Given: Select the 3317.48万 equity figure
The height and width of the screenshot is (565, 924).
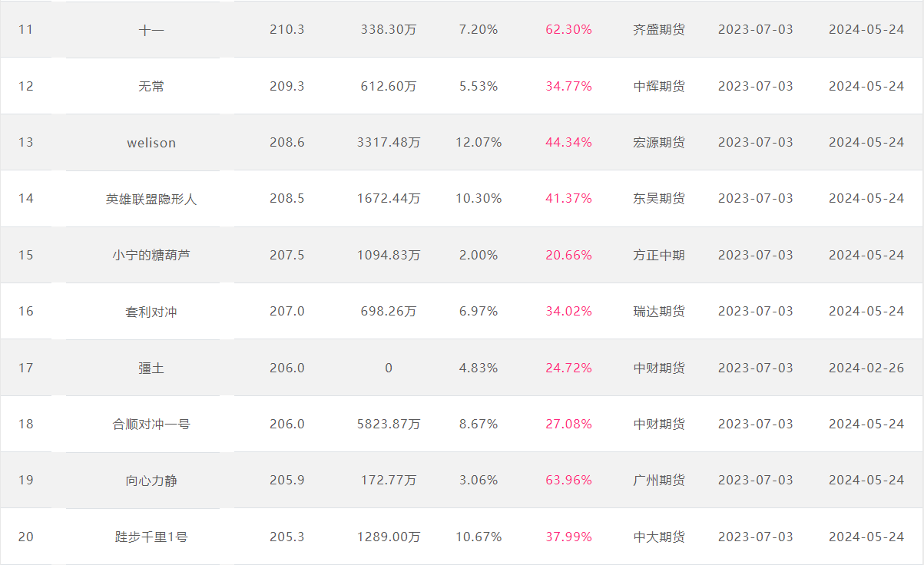Looking at the screenshot, I should (x=389, y=143).
